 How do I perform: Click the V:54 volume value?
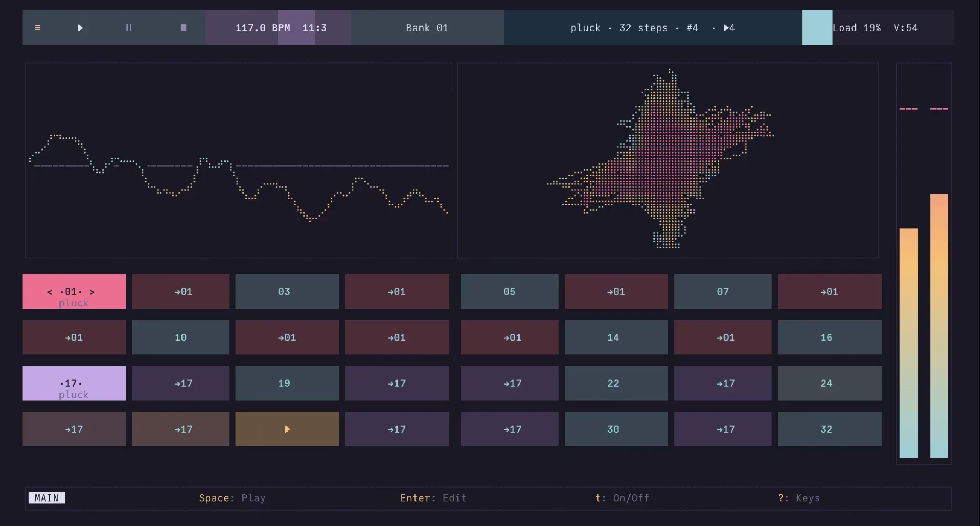pyautogui.click(x=905, y=28)
